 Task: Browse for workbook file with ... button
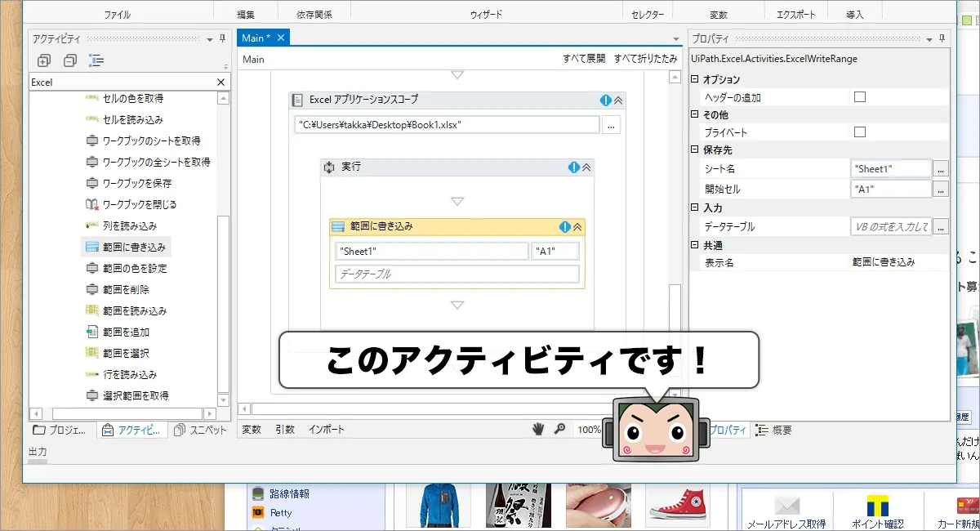click(612, 125)
